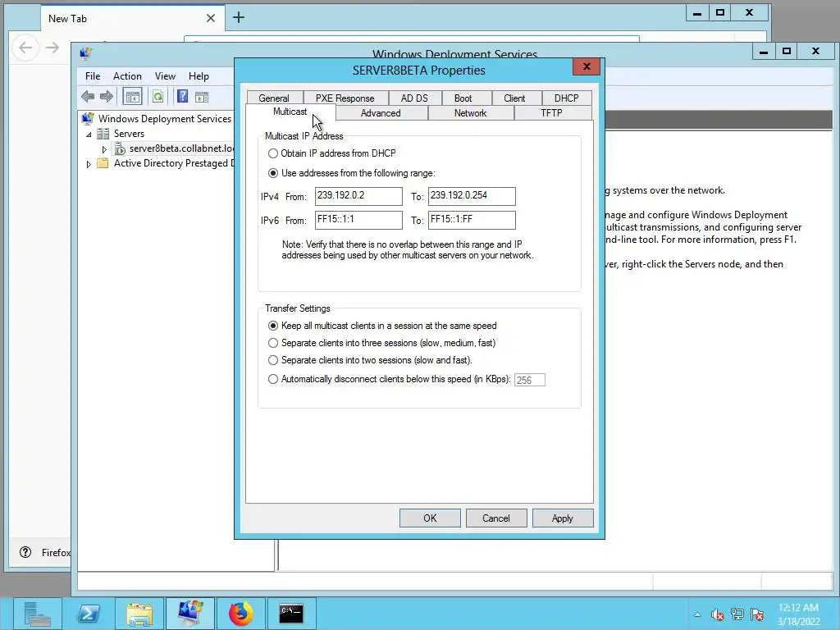The image size is (840, 630).
Task: Expand the server8beta.collabnet tree node
Action: 104,149
